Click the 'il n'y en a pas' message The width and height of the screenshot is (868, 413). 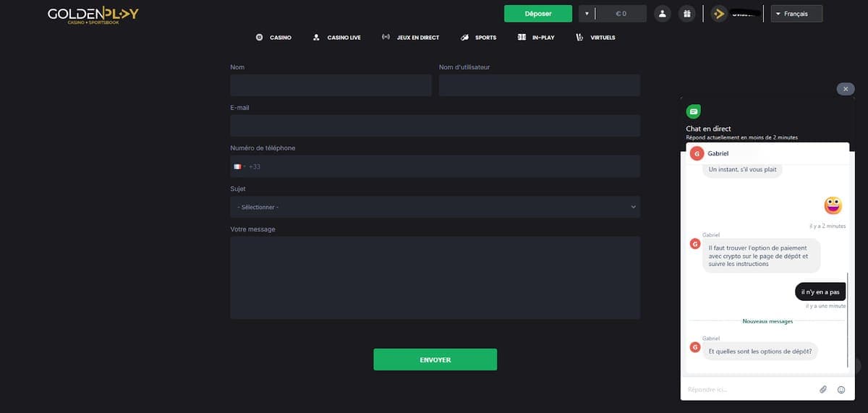[820, 292]
